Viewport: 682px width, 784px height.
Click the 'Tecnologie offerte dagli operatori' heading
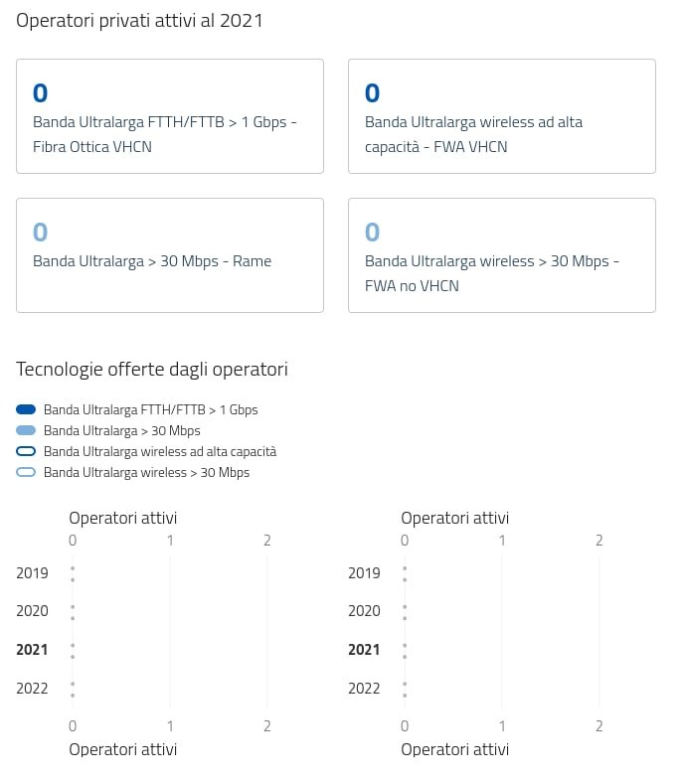(x=152, y=370)
